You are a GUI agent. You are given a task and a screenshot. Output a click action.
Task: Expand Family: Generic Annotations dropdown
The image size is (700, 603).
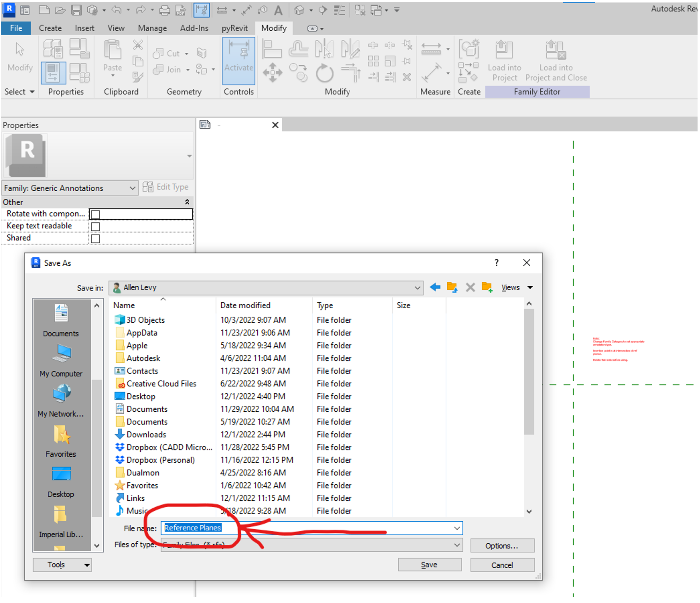(132, 188)
